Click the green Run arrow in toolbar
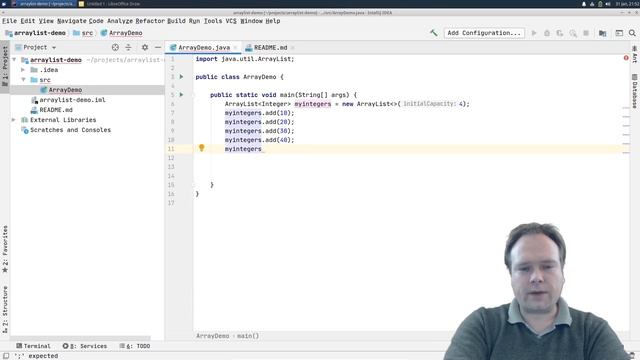Image resolution: width=640 pixels, height=360 pixels. (534, 33)
